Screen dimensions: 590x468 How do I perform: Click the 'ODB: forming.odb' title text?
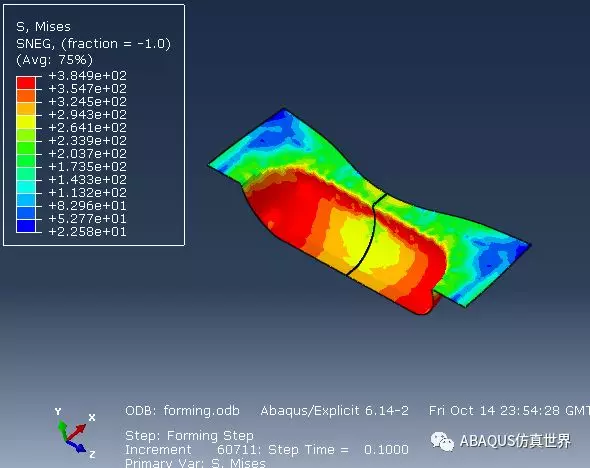pos(182,410)
